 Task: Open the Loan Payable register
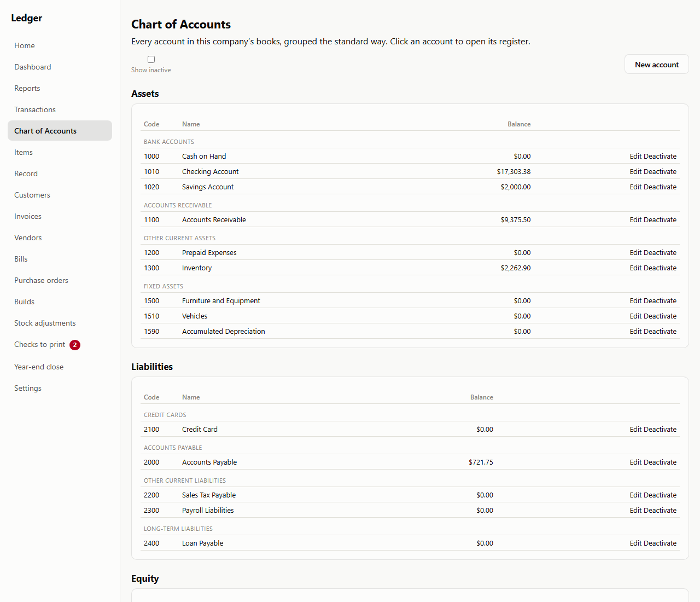203,543
